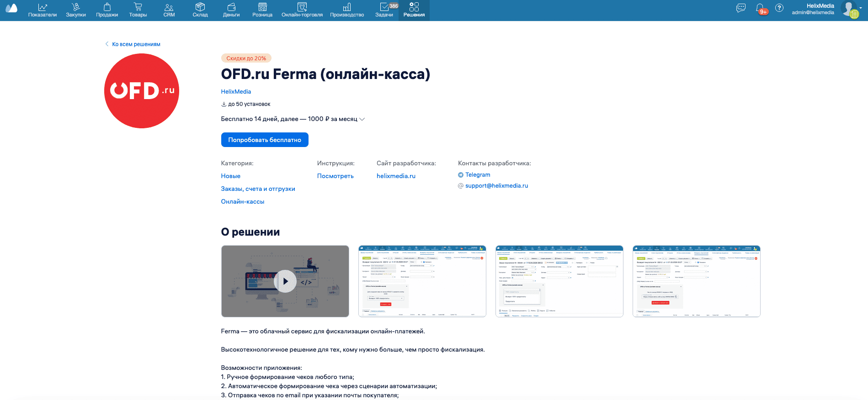Open the help question mark icon

tap(779, 8)
